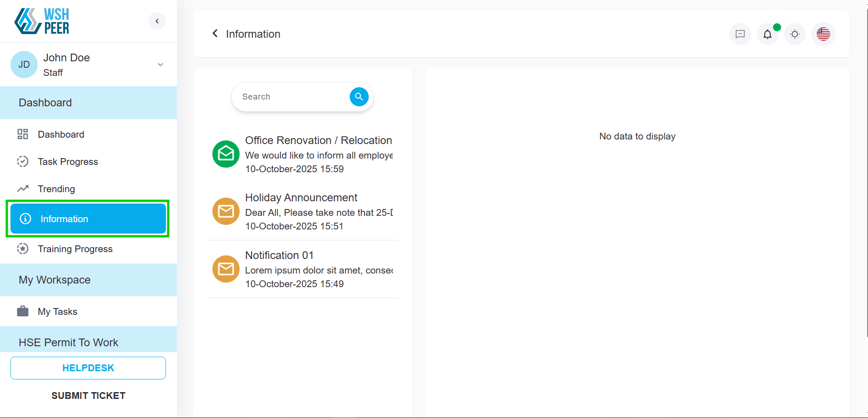Image resolution: width=868 pixels, height=418 pixels.
Task: Open the chat messages icon
Action: tap(740, 34)
